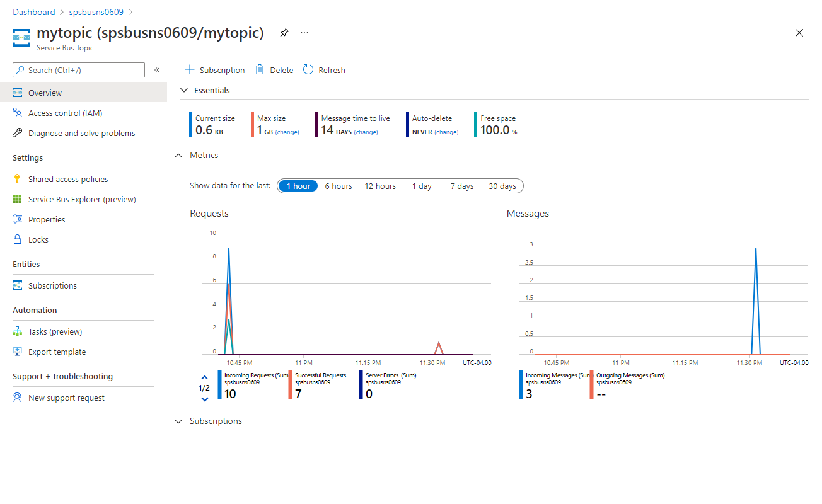822x504 pixels.
Task: Select 1 hour time range
Action: tap(298, 186)
